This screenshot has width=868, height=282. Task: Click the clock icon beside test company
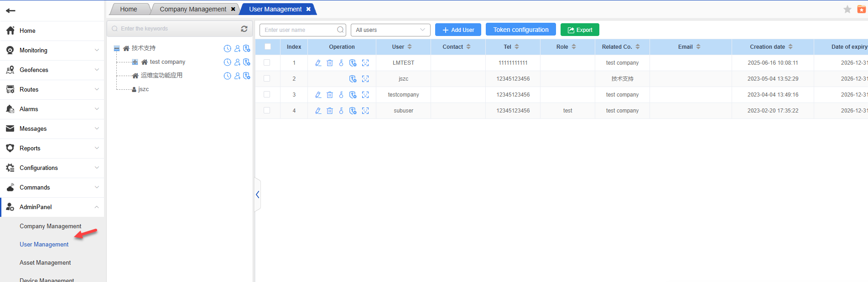[227, 62]
